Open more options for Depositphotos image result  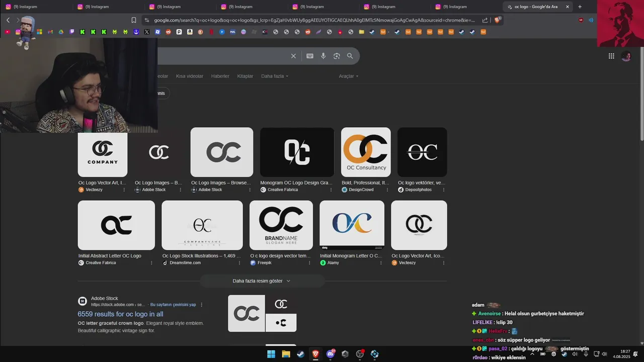coord(444,190)
